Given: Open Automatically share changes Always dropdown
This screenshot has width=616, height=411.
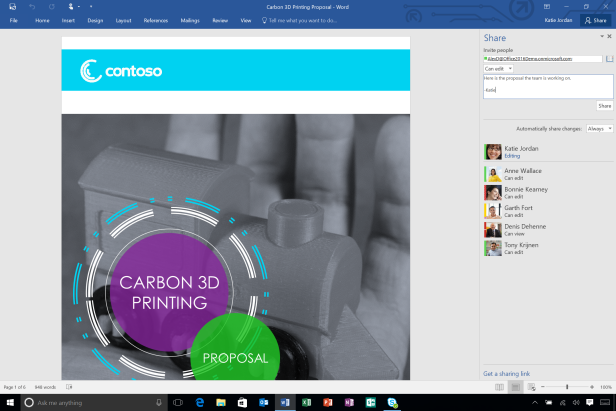Looking at the screenshot, I should pos(600,128).
